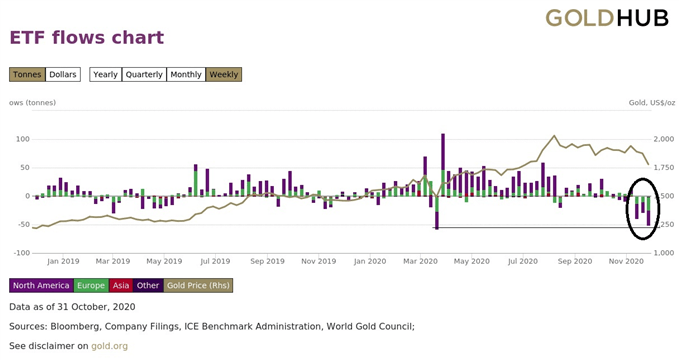
Task: Switch units to Dollars
Action: 63,75
